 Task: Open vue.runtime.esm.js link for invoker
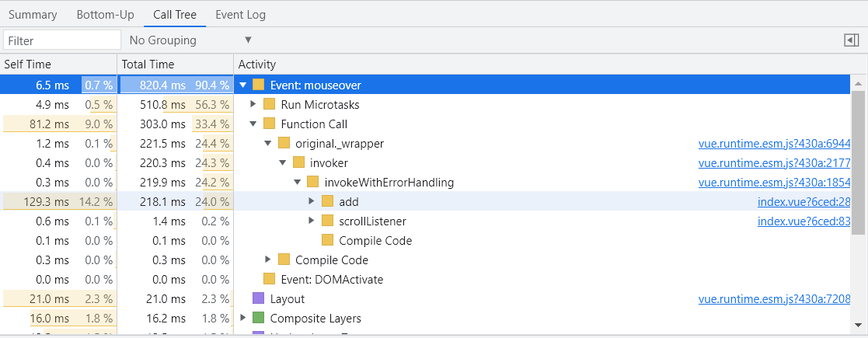[x=774, y=163]
